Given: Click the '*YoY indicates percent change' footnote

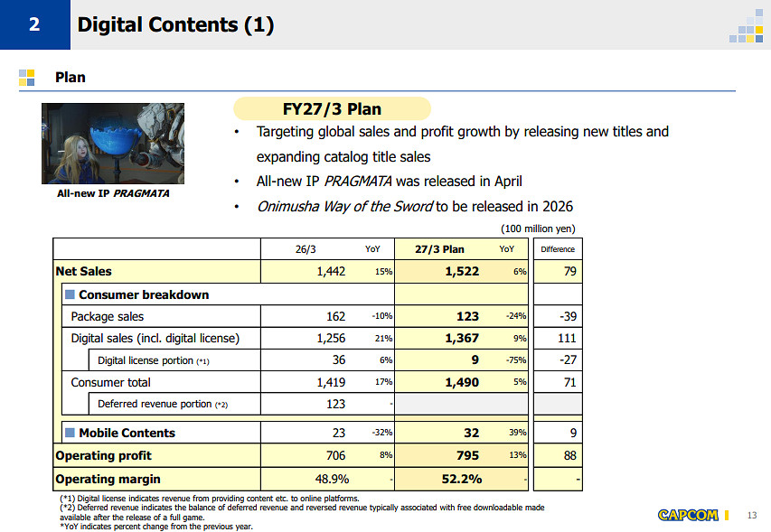Looking at the screenshot, I should coord(156,527).
